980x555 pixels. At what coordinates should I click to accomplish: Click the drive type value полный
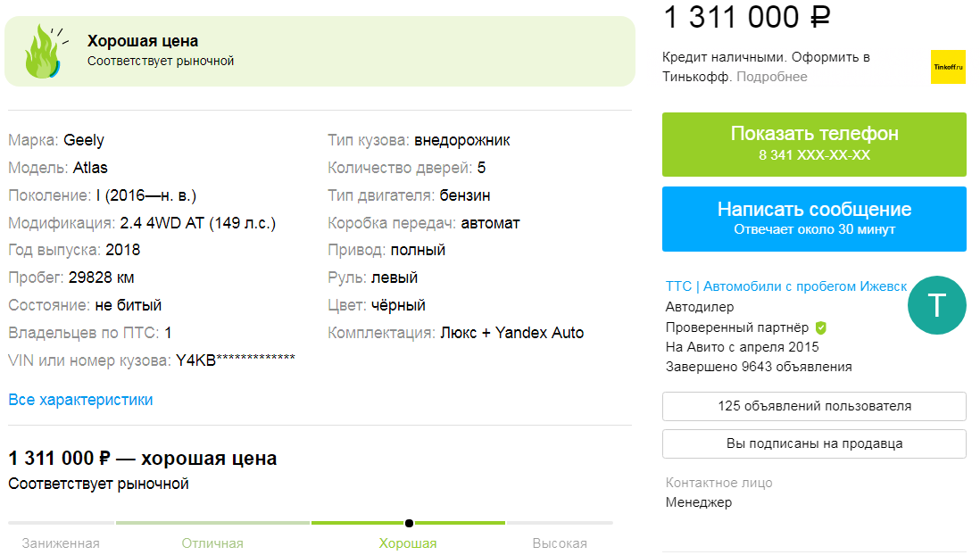418,251
